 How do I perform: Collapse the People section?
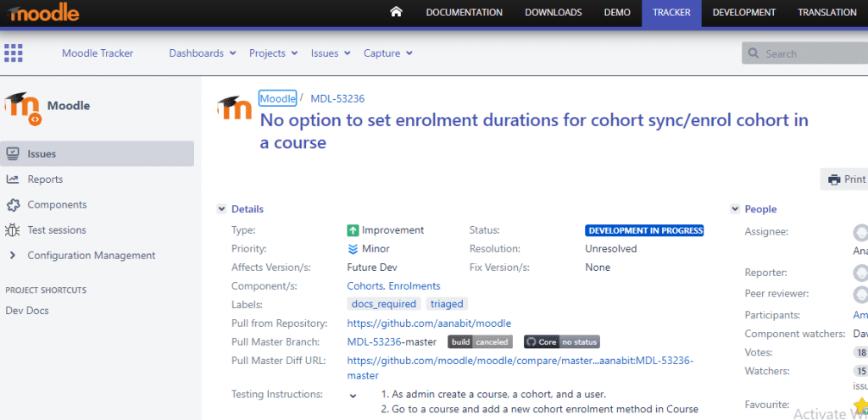pyautogui.click(x=735, y=209)
